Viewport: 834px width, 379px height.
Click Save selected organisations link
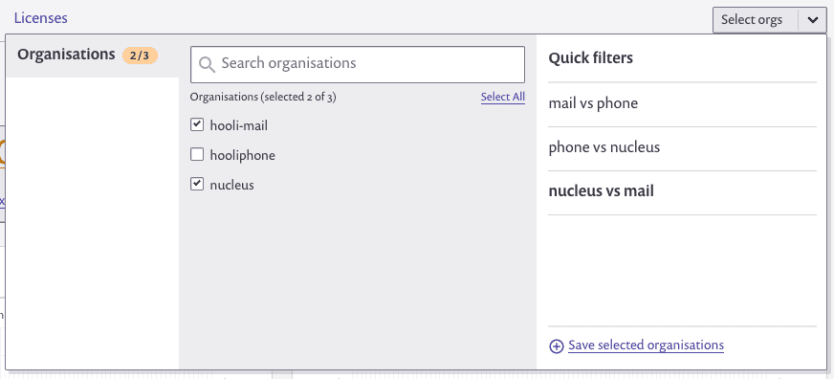coord(646,346)
